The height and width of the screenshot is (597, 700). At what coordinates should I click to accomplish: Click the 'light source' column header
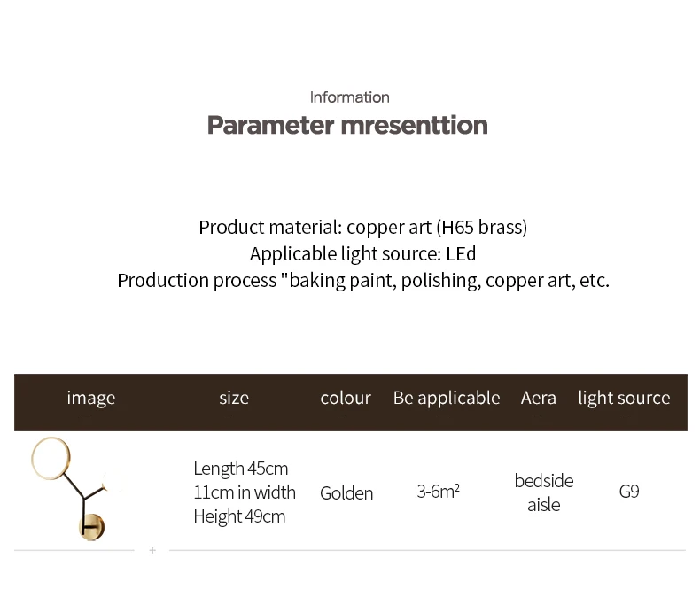pyautogui.click(x=624, y=398)
